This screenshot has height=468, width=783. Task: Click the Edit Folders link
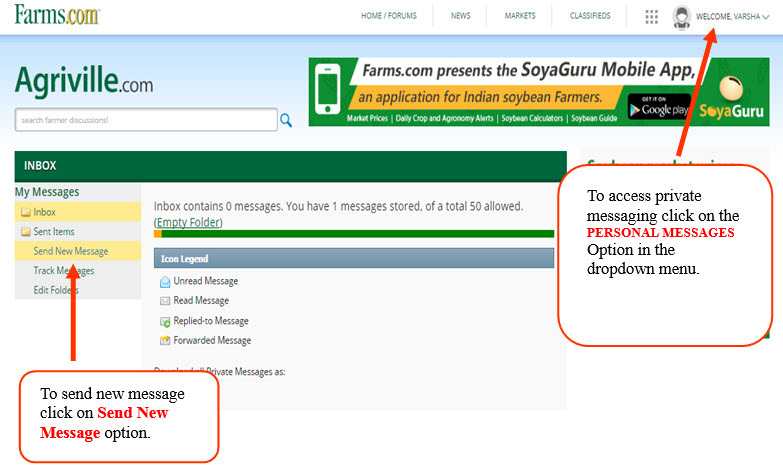pyautogui.click(x=56, y=290)
